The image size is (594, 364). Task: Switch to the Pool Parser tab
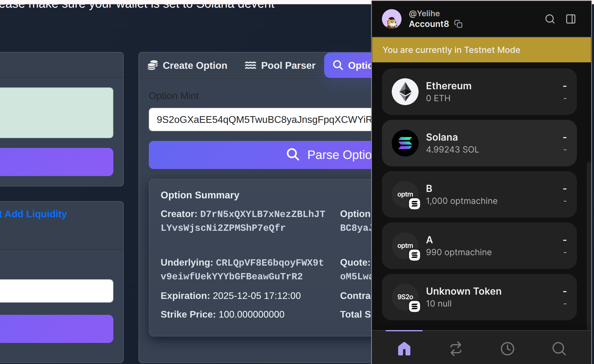click(280, 65)
